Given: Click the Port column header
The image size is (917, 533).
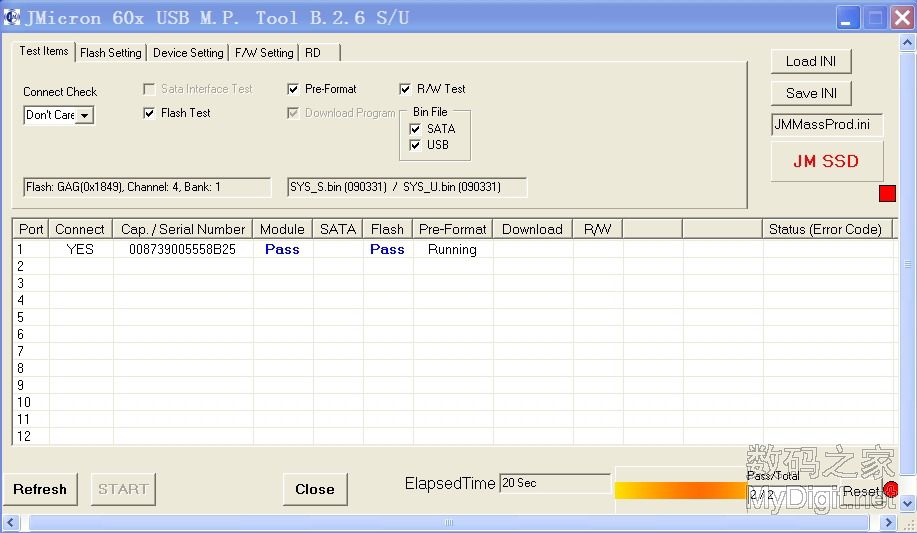Looking at the screenshot, I should 31,229.
